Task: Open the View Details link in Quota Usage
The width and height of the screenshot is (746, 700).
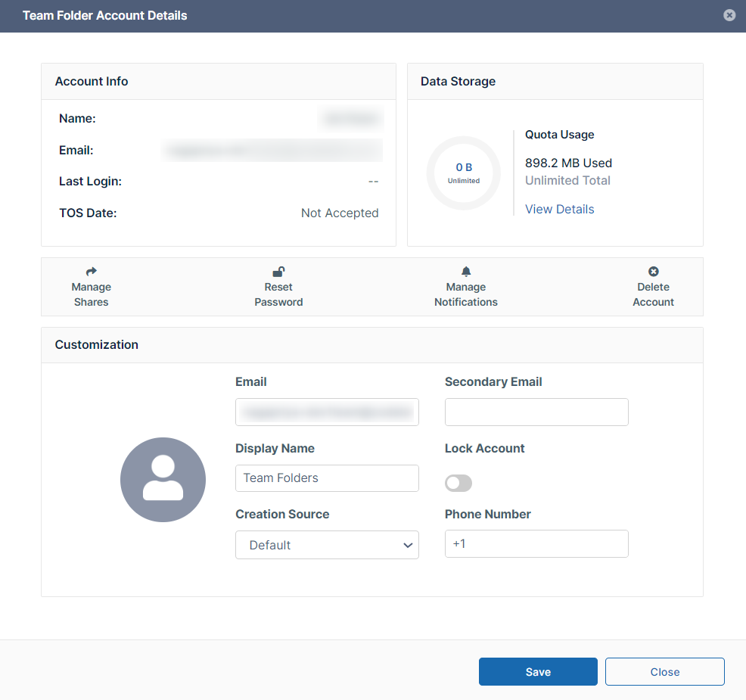Action: click(559, 209)
